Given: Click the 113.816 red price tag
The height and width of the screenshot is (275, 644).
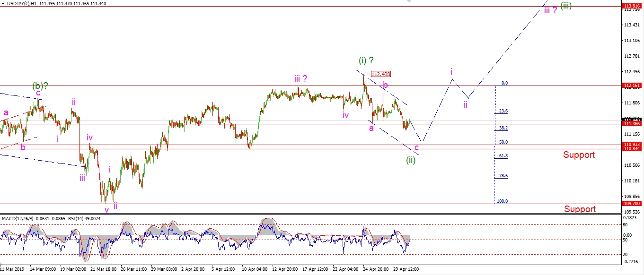Looking at the screenshot, I should click(x=632, y=6).
